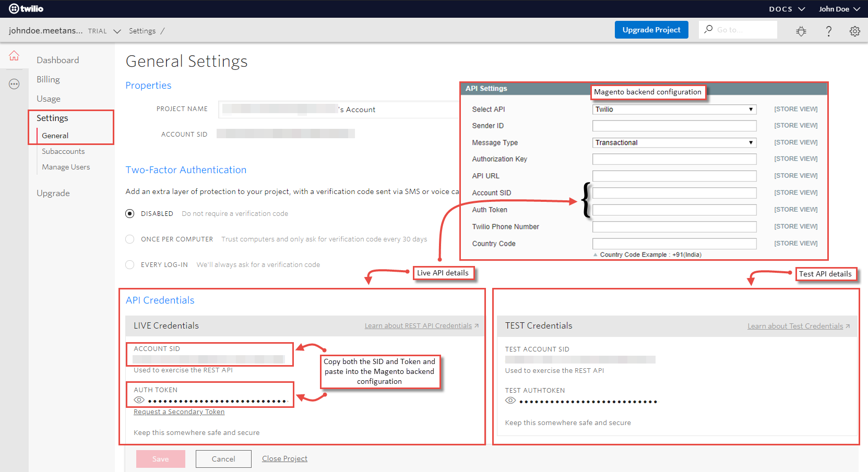The width and height of the screenshot is (868, 472).
Task: Click the Save button
Action: click(161, 459)
